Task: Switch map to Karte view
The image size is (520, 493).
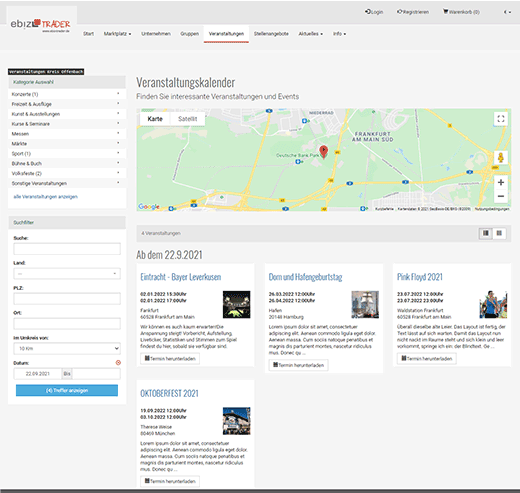Action: pyautogui.click(x=155, y=119)
